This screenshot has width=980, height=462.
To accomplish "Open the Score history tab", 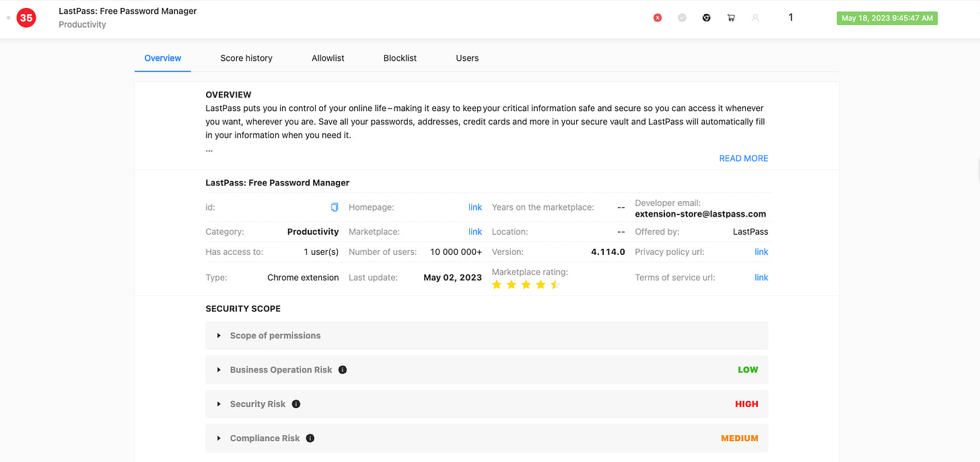I will click(246, 59).
